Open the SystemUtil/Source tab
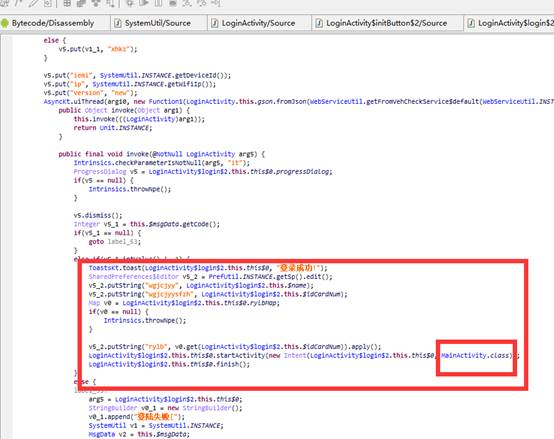 click(158, 23)
